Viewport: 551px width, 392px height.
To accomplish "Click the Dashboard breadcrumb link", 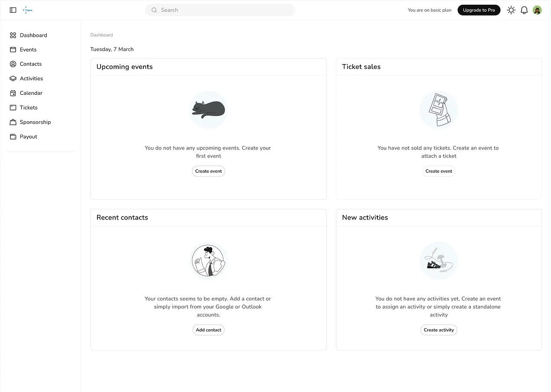I will (101, 35).
